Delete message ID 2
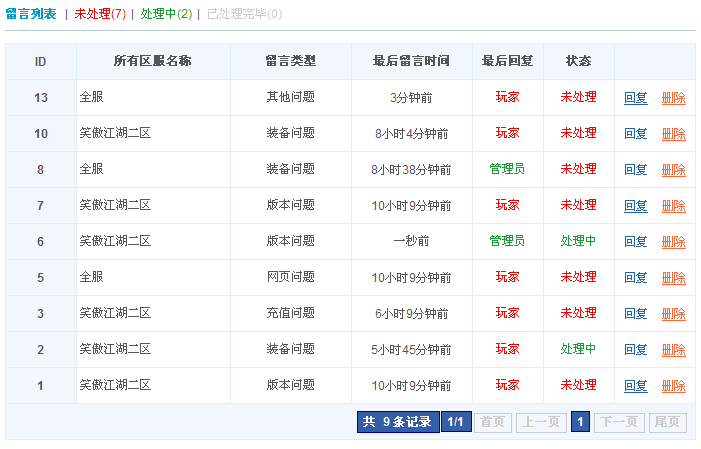This screenshot has width=701, height=449. [x=673, y=350]
